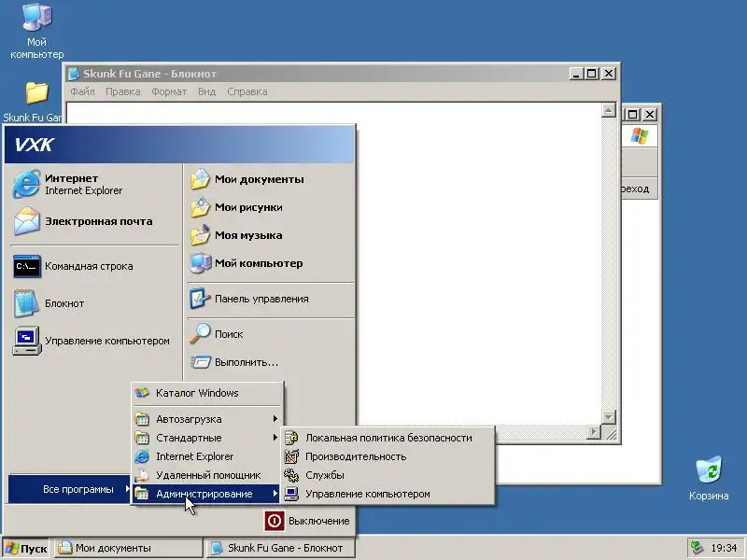The image size is (747, 560).
Task: Open the Правка menu in Блокнот
Action: (123, 91)
